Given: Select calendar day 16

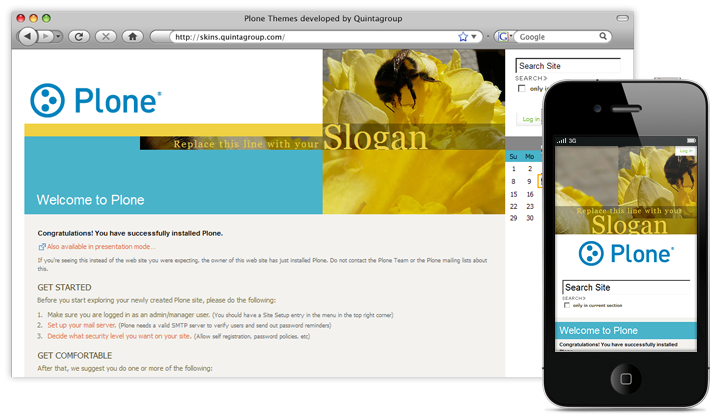Looking at the screenshot, I should coord(530,194).
